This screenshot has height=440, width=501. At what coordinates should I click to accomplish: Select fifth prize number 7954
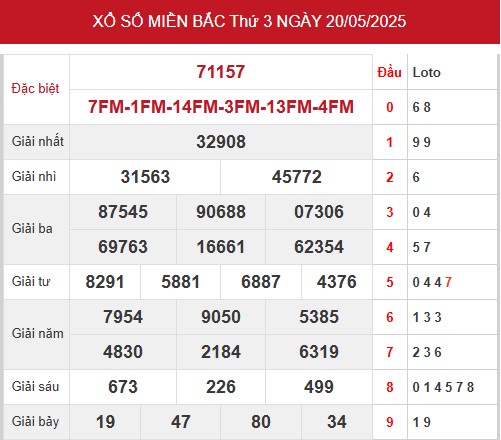coord(123,317)
